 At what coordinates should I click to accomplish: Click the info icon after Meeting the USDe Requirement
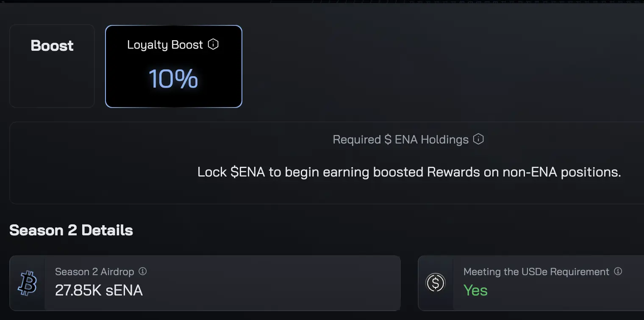click(618, 271)
